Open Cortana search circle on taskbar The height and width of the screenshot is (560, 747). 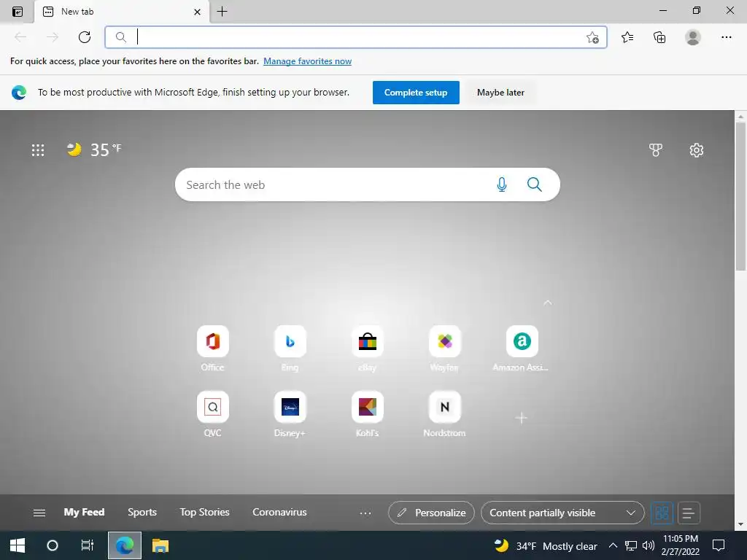click(52, 545)
